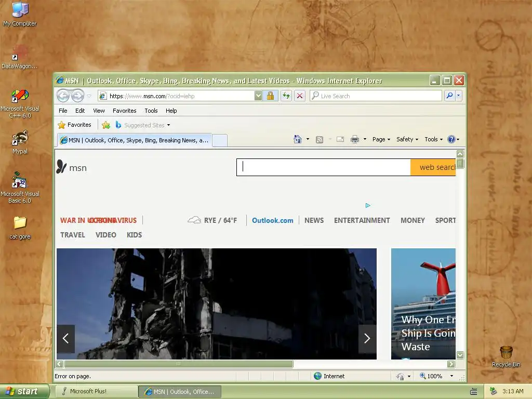Click Add to Favorites Bar icon
This screenshot has height=399, width=532.
(106, 125)
